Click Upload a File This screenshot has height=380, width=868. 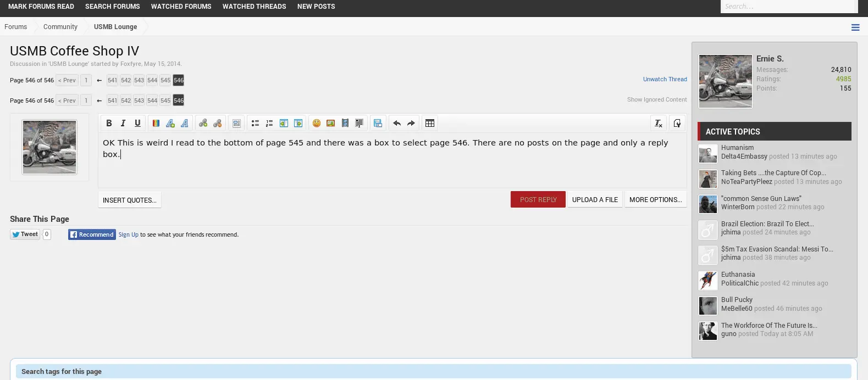[x=595, y=199]
